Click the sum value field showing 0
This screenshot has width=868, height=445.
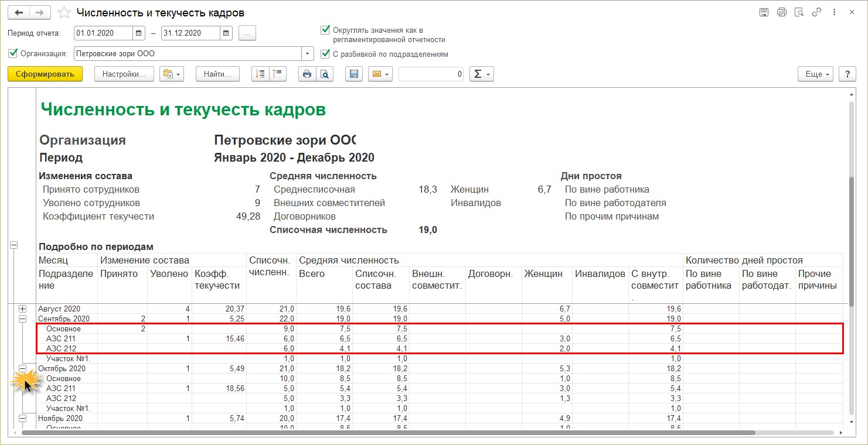[431, 74]
